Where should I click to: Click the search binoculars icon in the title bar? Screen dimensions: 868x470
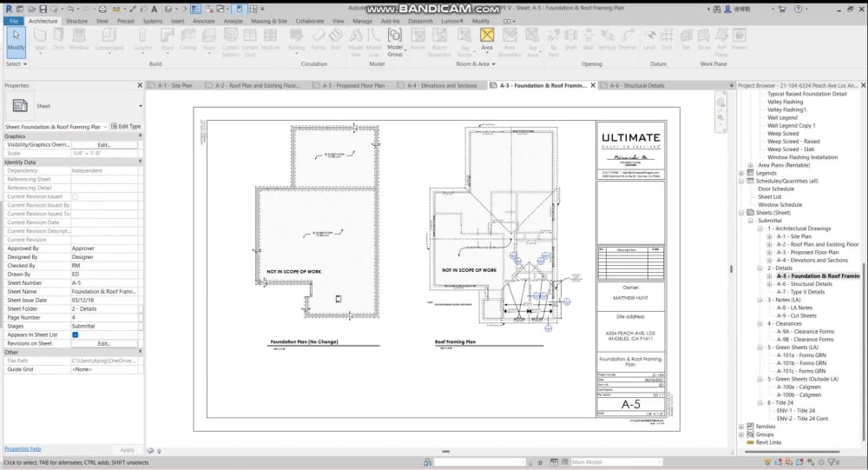point(717,9)
